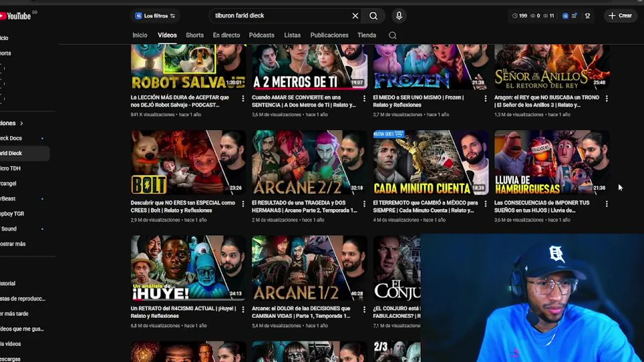Click the Crear button
This screenshot has height=362, width=644.
(620, 16)
